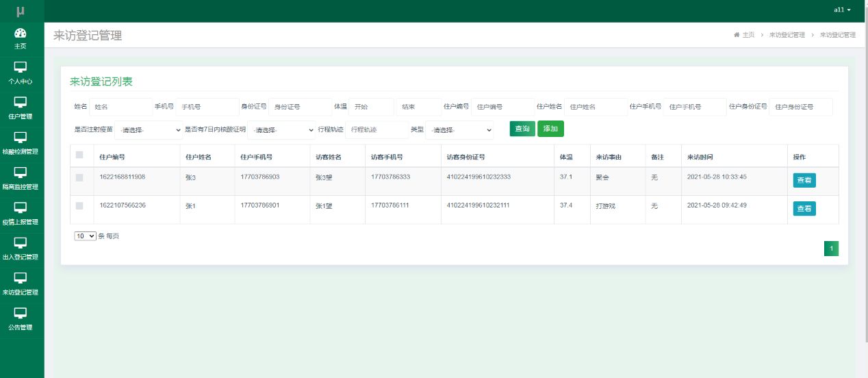Focus the 体温 结束 input field
Viewport: 868px width, 378px height.
(x=418, y=107)
